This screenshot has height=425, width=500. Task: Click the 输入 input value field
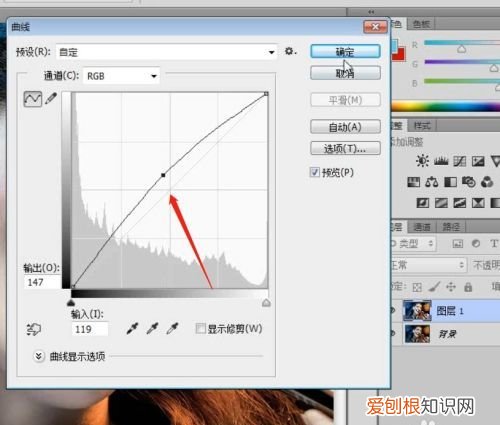90,329
